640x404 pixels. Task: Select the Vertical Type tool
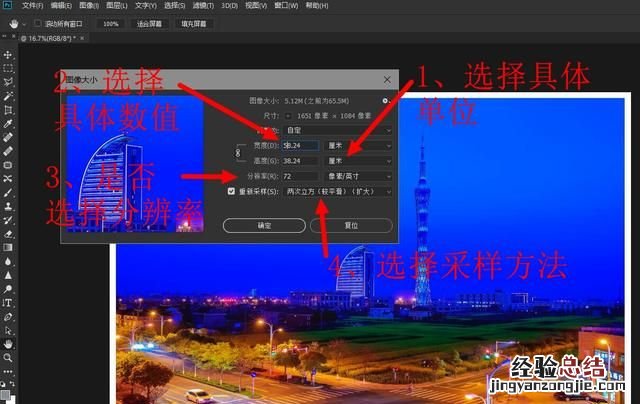pyautogui.click(x=8, y=303)
